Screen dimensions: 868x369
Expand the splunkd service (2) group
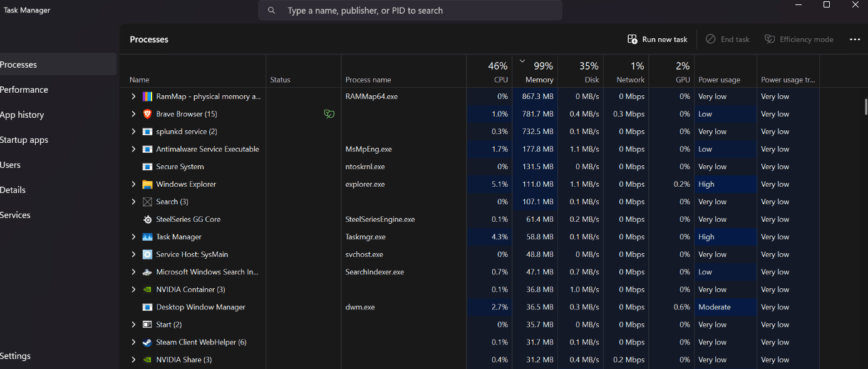tap(133, 132)
